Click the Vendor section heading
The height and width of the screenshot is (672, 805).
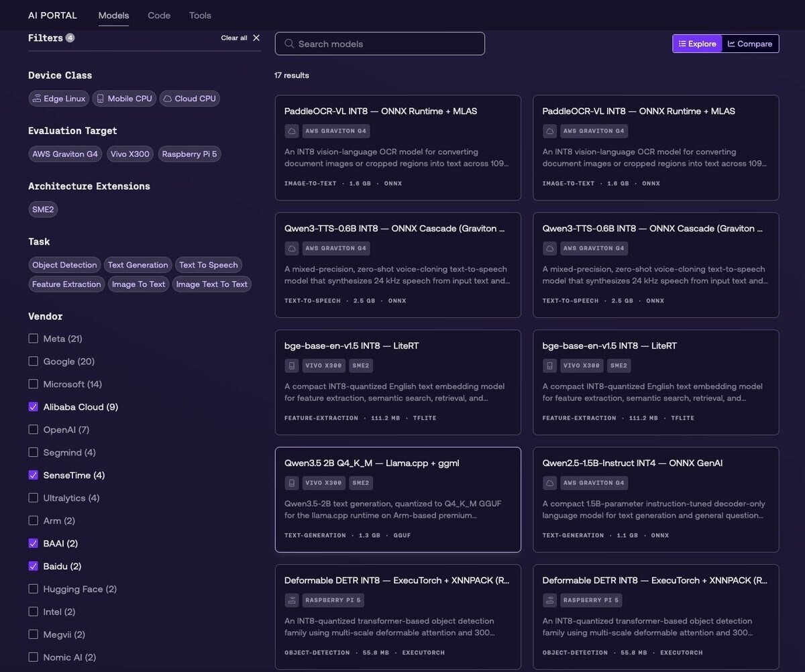pos(46,317)
